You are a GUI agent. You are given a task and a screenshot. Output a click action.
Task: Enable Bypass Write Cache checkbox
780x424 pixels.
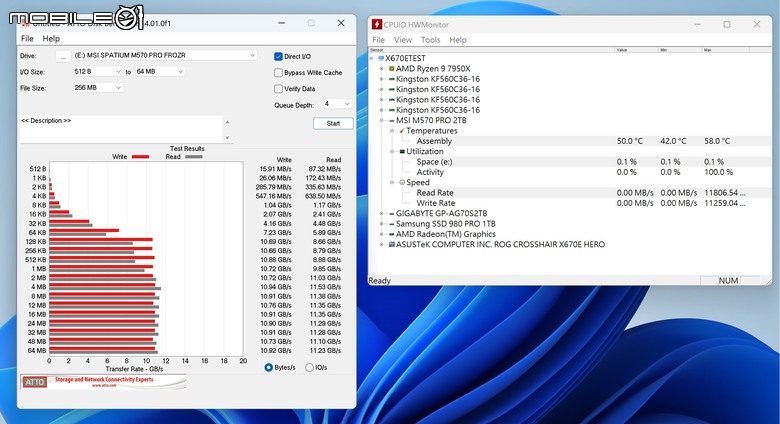[278, 73]
